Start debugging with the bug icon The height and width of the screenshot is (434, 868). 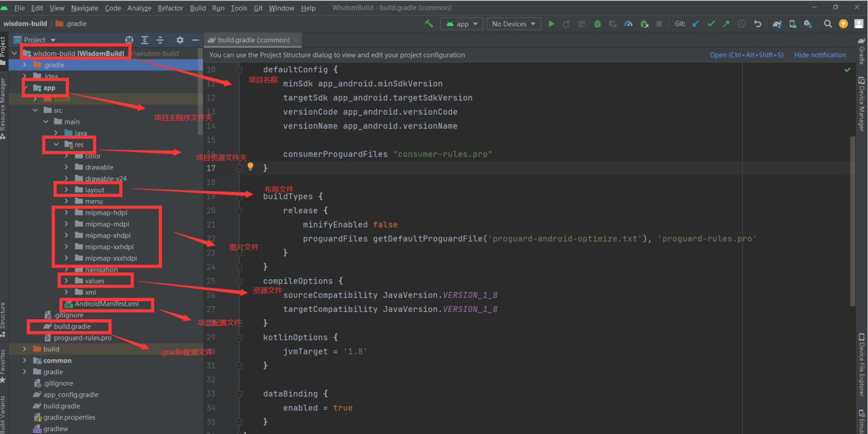click(597, 24)
